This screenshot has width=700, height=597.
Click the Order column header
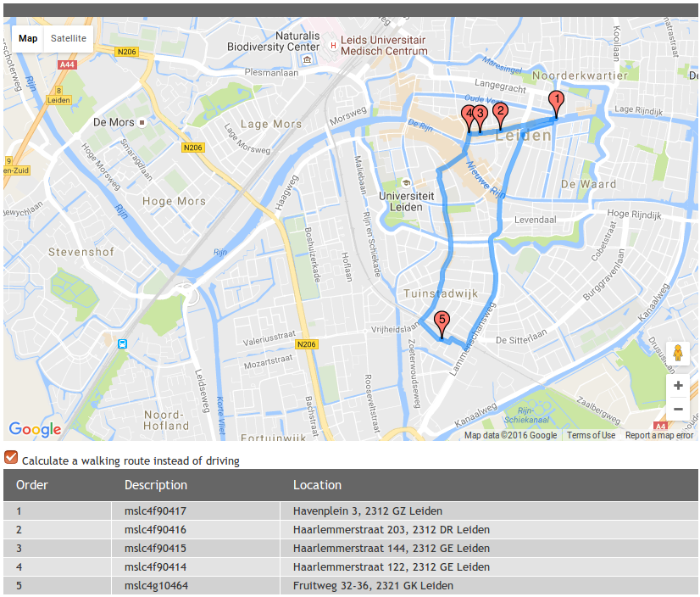32,485
